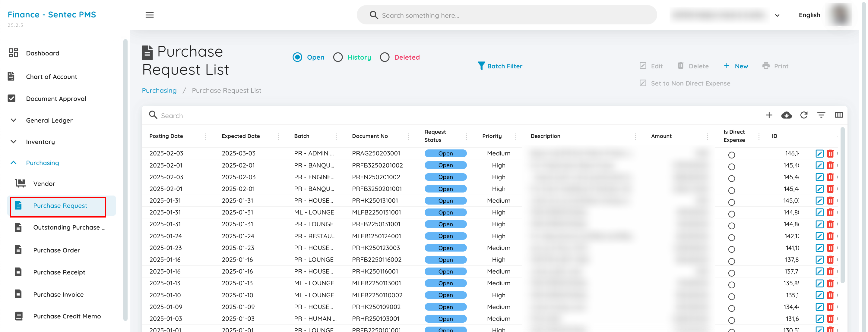
Task: Delete row PRFB3250201002 using trash icon
Action: 830,165
